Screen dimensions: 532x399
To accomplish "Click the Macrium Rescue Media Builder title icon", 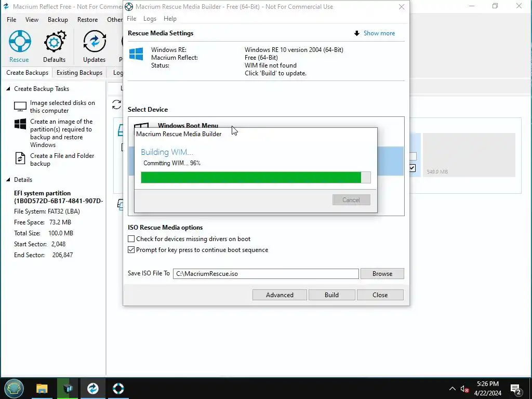I will (x=129, y=6).
